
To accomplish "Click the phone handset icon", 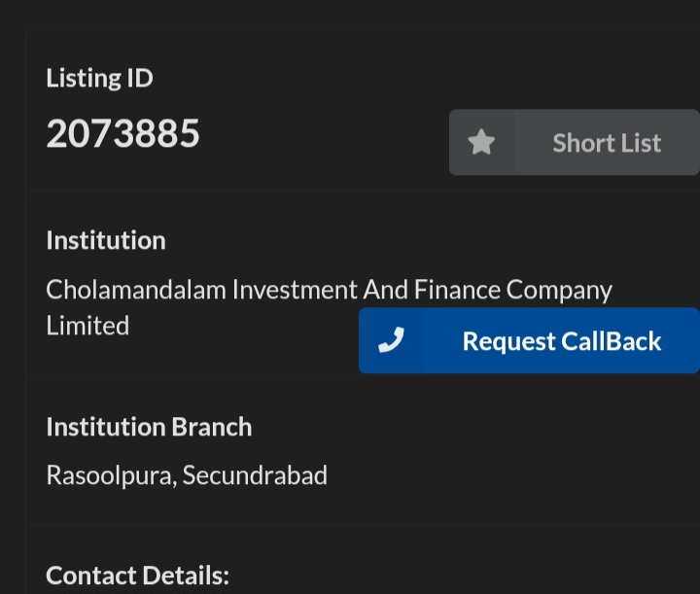I will pos(391,340).
